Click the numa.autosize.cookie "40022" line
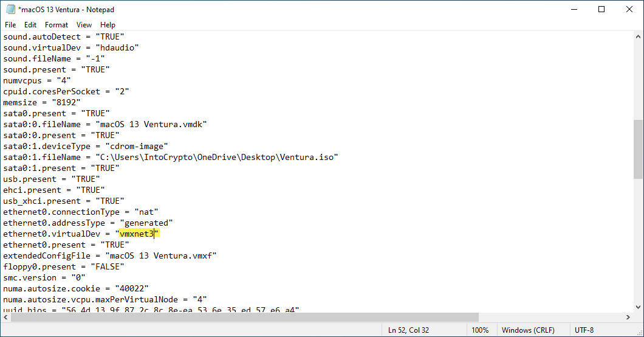This screenshot has height=337, width=644. tap(75, 288)
